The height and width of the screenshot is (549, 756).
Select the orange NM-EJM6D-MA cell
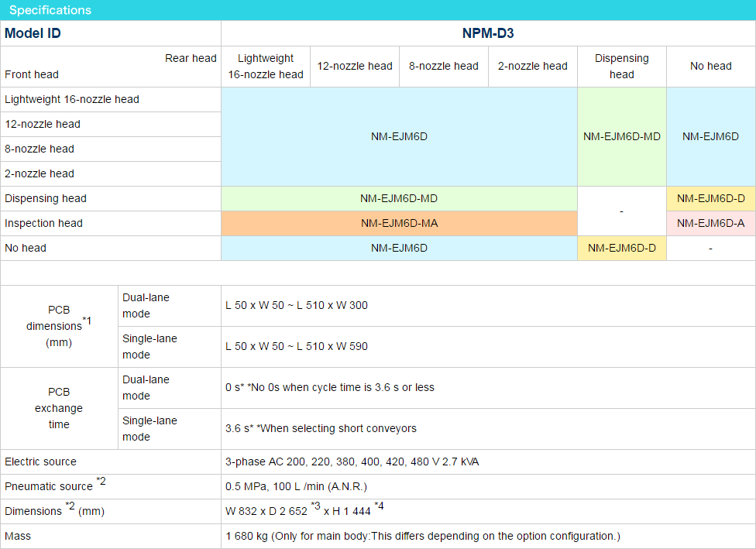(399, 223)
